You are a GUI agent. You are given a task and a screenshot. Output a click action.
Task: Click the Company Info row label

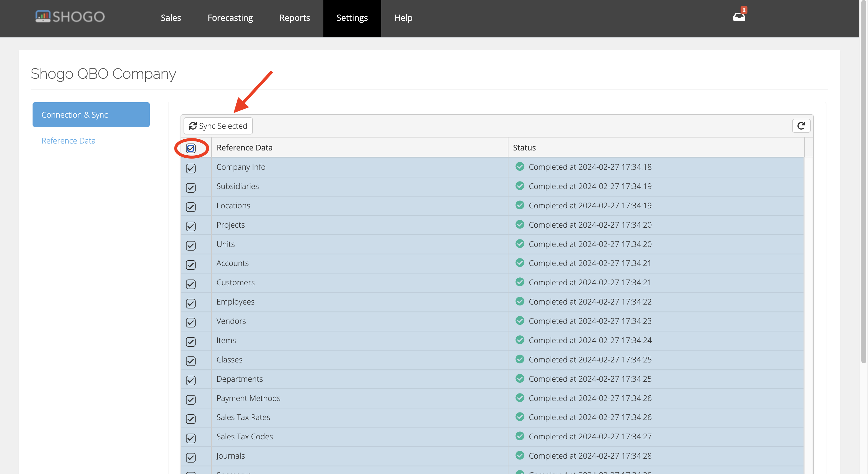[x=241, y=167]
